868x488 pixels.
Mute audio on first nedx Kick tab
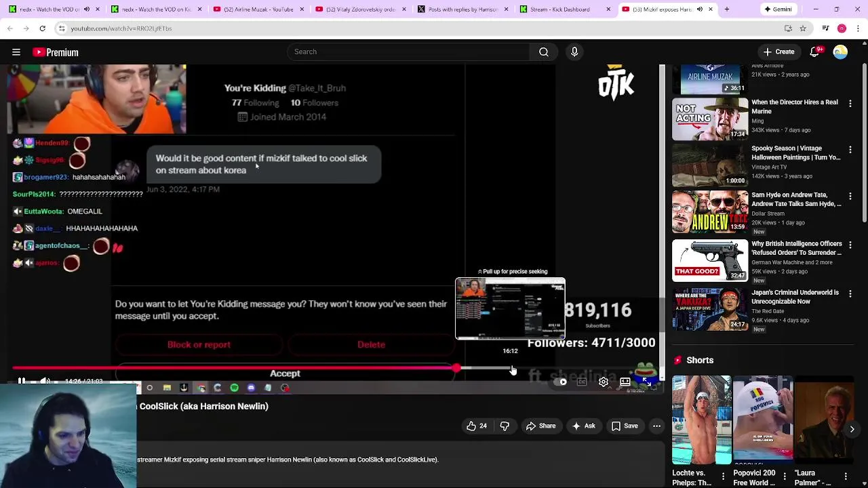point(86,9)
